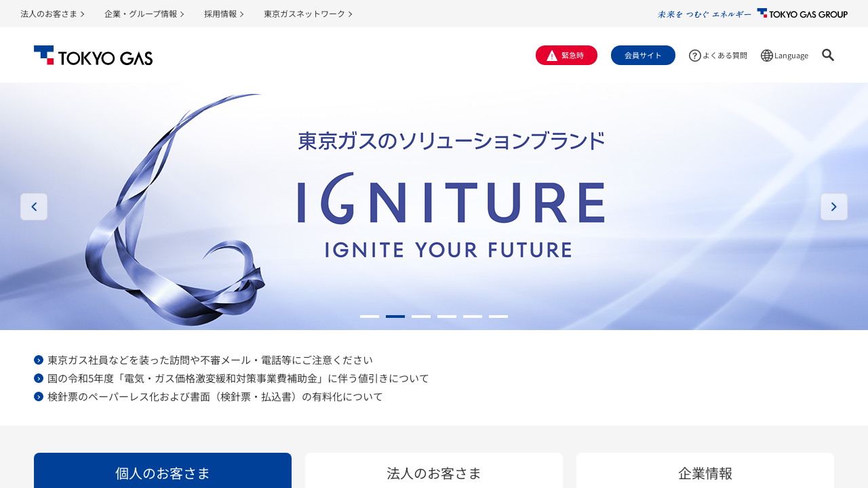Image resolution: width=868 pixels, height=488 pixels.
Task: Click the IGNITURE hero banner
Action: click(x=434, y=206)
